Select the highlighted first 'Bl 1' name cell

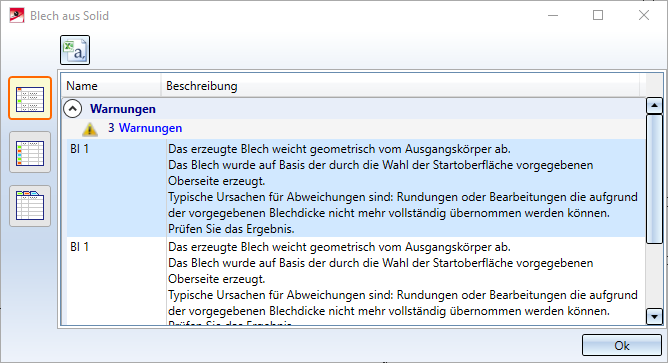tap(116, 188)
